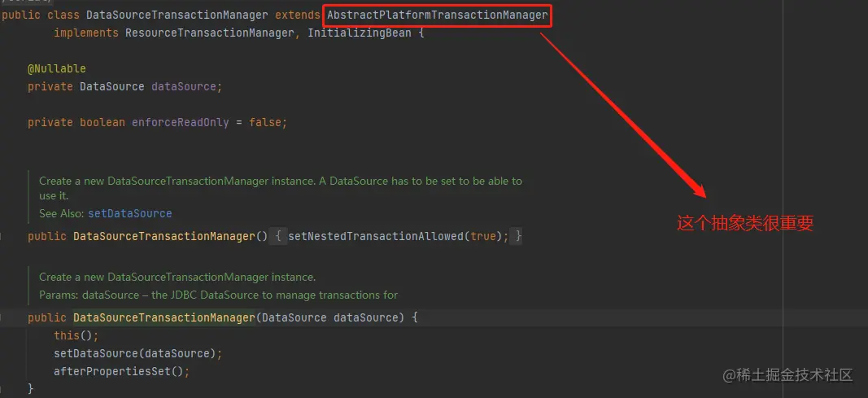The height and width of the screenshot is (398, 868).
Task: Click the true argument of setNestedTransactionAllowed
Action: click(482, 236)
